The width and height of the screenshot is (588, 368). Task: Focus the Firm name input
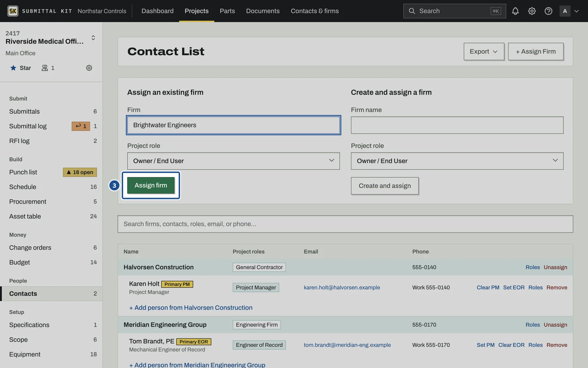457,125
